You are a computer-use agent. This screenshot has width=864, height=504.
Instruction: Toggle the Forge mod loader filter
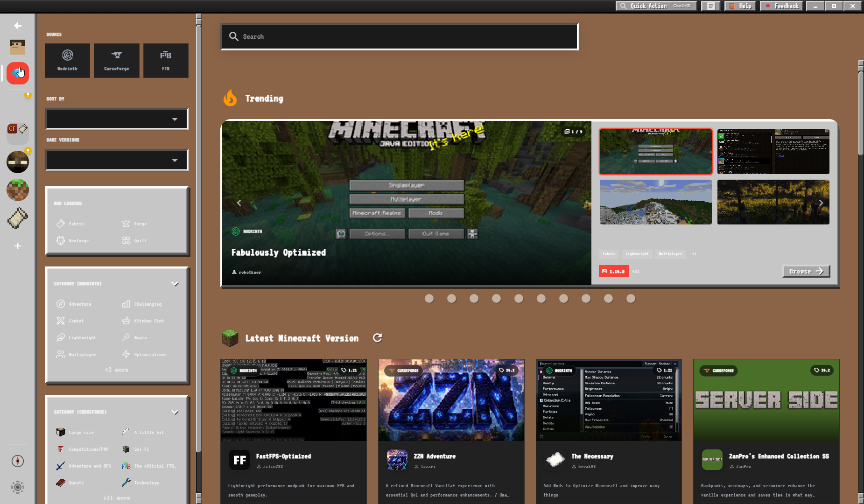134,224
